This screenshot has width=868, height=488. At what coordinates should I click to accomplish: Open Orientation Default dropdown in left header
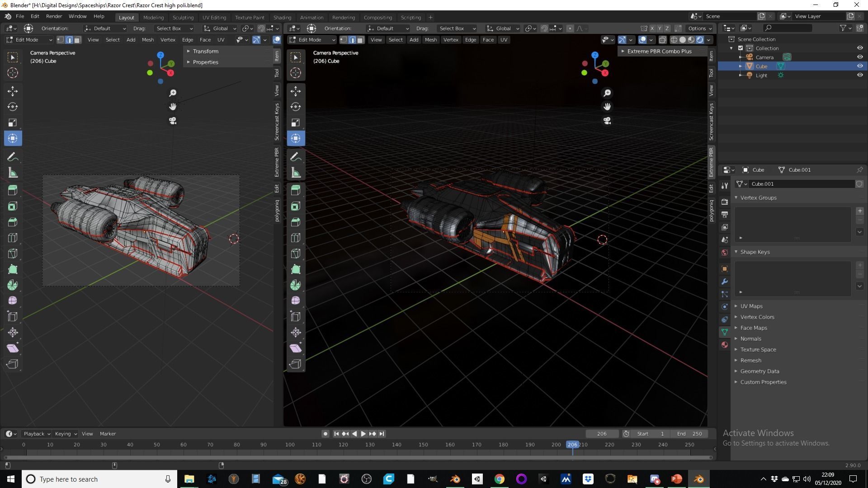(x=105, y=28)
